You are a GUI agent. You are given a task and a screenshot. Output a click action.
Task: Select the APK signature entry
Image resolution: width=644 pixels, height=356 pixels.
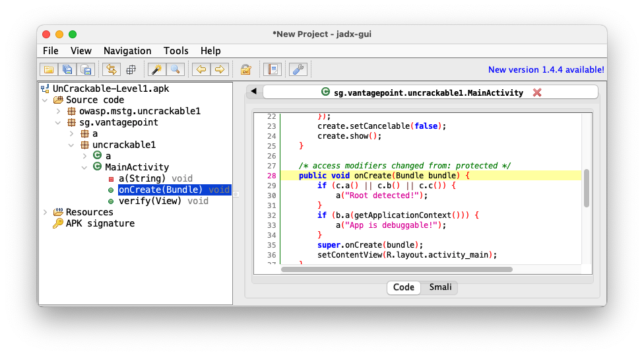100,223
